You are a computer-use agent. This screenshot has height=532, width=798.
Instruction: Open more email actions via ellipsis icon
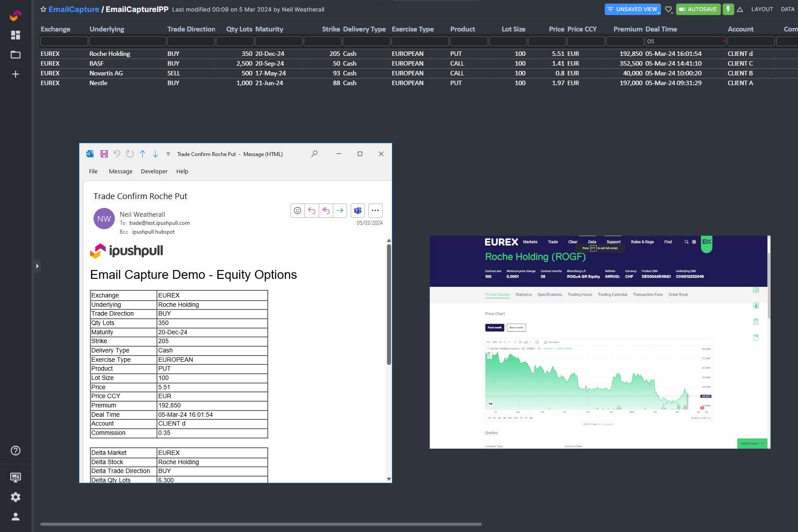tap(375, 211)
